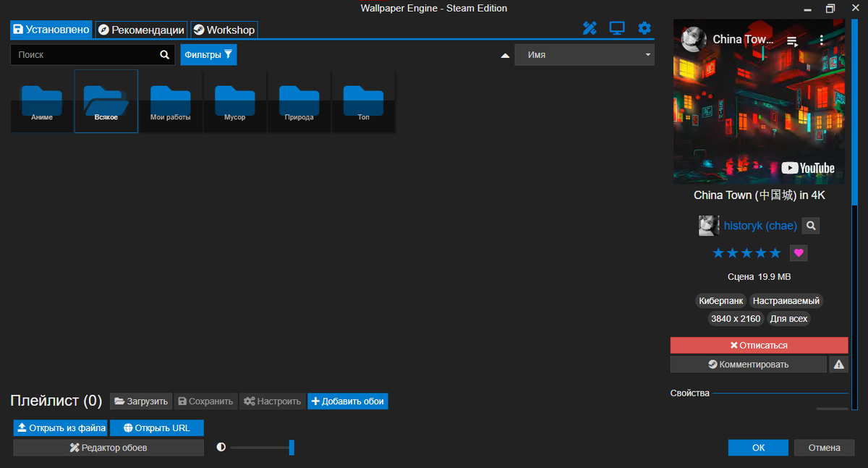
Task: Open the Имя sort dropdown
Action: click(x=584, y=55)
